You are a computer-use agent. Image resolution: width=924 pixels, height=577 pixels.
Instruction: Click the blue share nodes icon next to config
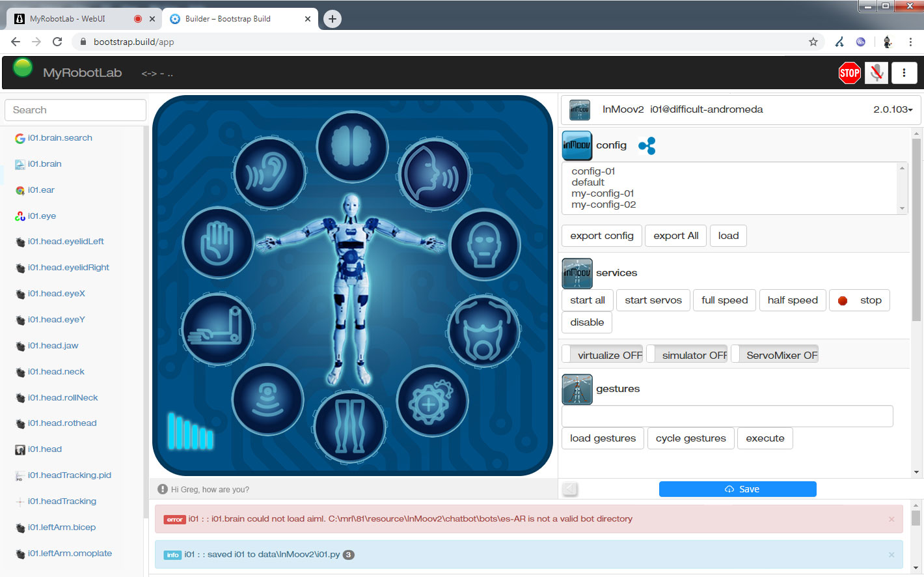(x=647, y=146)
